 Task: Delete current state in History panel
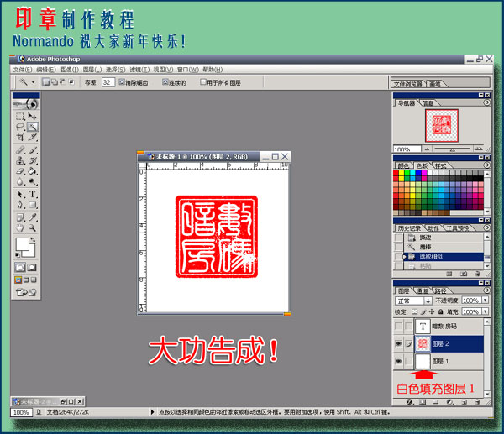click(477, 274)
